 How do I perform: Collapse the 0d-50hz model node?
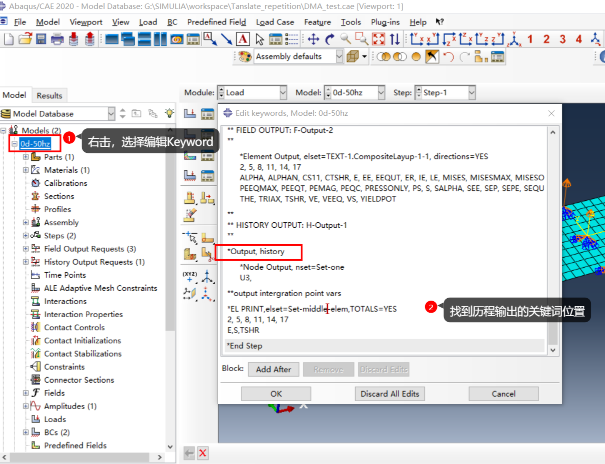(13, 144)
